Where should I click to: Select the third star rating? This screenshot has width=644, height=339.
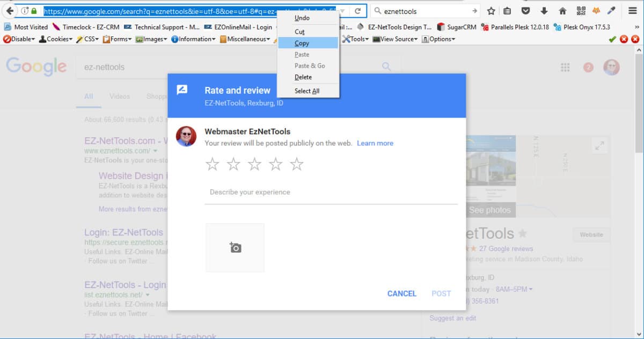(x=254, y=164)
